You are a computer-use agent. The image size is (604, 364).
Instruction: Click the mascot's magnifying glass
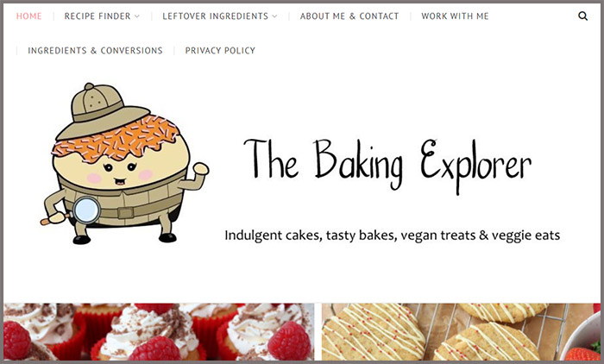coord(86,210)
